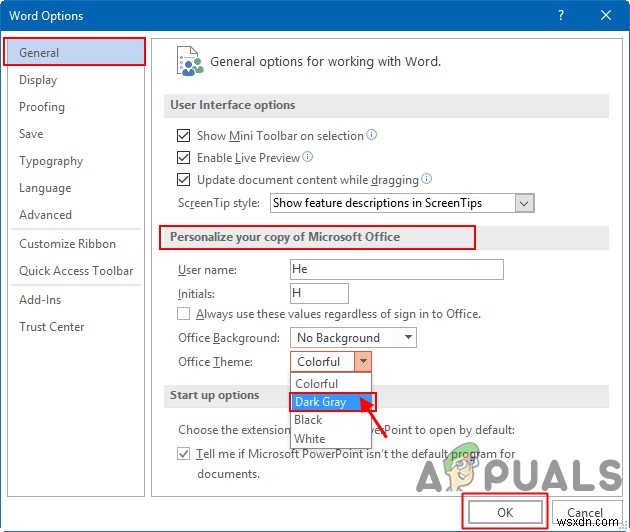Select the Proofing category
The width and height of the screenshot is (630, 532).
(75, 106)
